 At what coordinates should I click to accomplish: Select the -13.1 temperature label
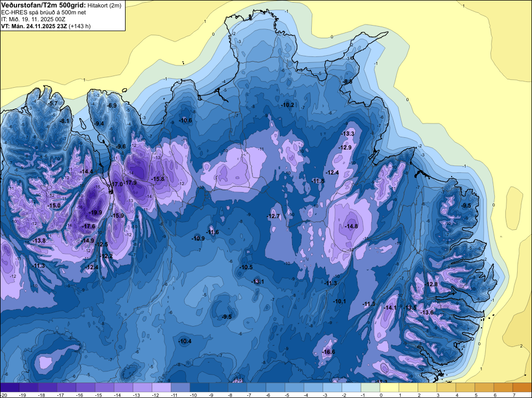tap(257, 281)
